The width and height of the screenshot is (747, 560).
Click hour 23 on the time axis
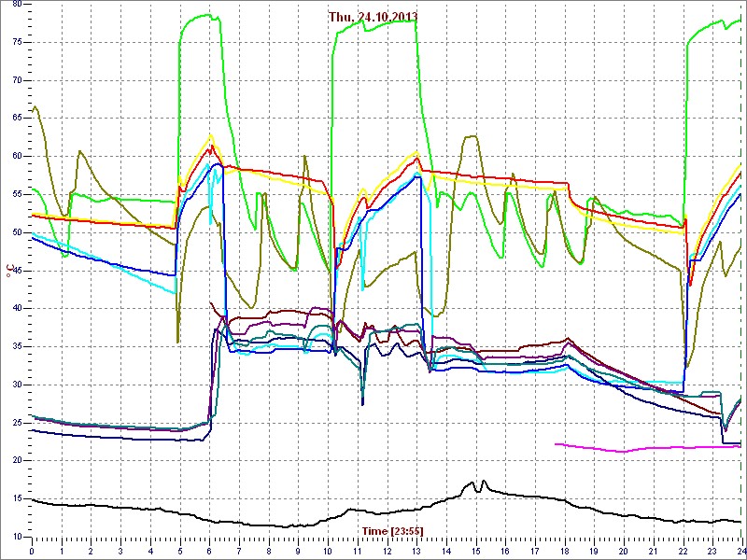coord(712,551)
